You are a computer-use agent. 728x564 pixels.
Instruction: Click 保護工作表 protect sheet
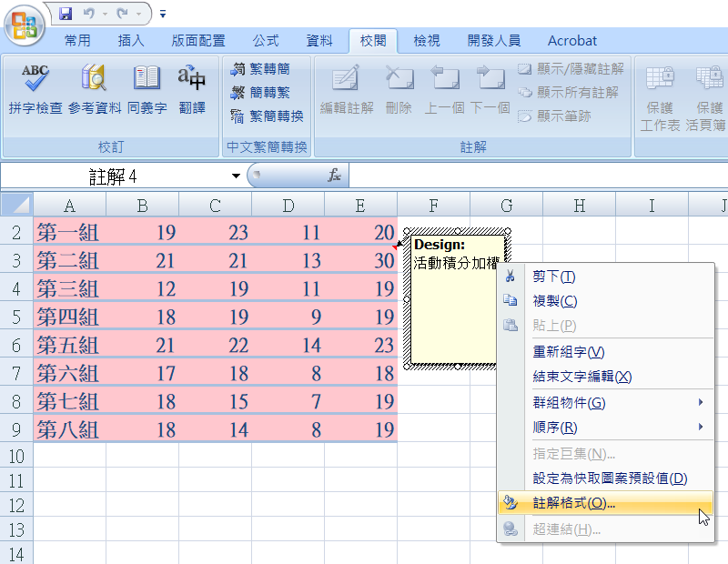pos(660,97)
